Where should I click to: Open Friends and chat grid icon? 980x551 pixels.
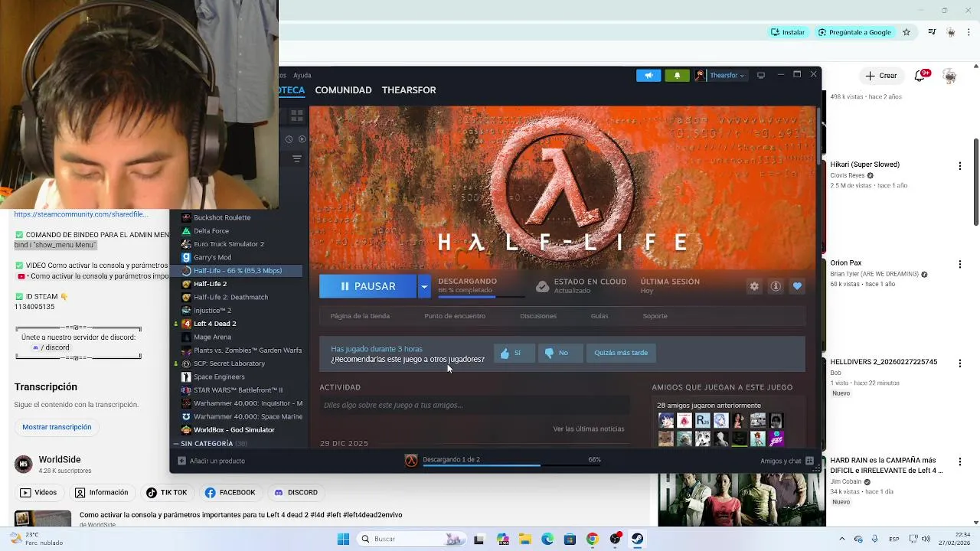(809, 461)
